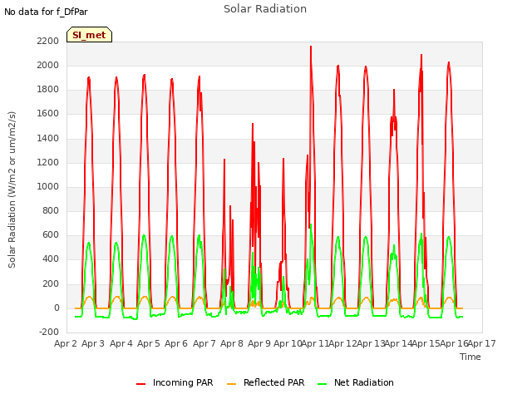
Task: Click the Apr 9 x-axis tick label
Action: (259, 343)
